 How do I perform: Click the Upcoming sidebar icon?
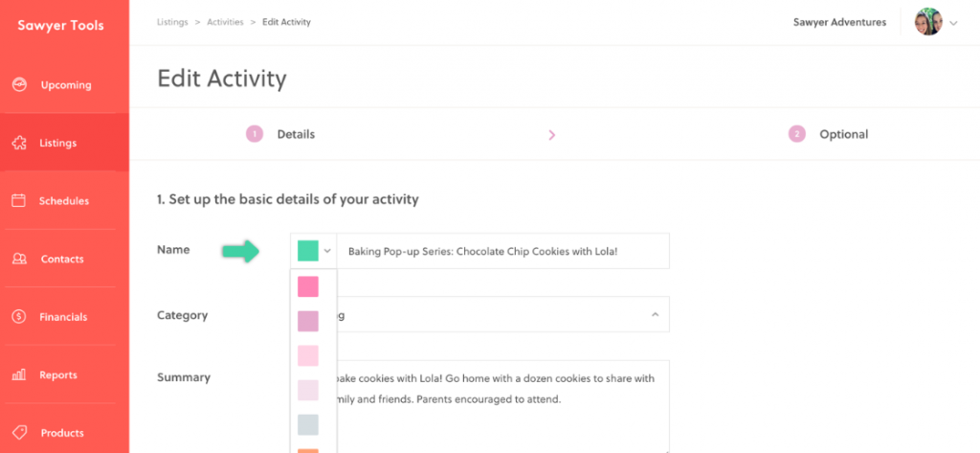tap(19, 85)
